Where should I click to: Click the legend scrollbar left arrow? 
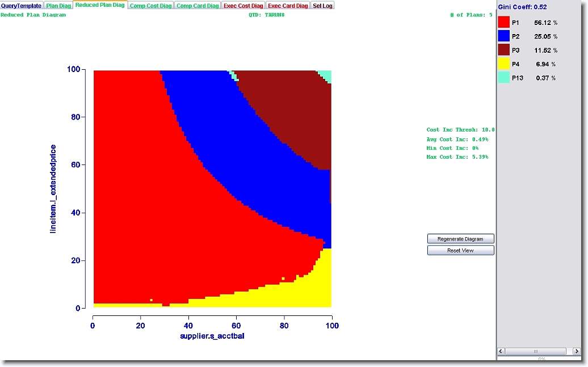(501, 351)
